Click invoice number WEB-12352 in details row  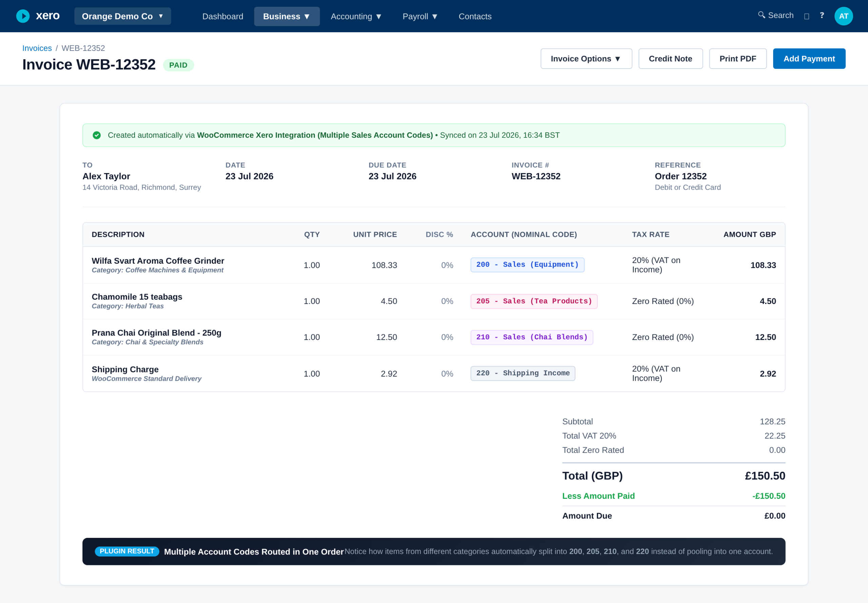click(x=536, y=176)
